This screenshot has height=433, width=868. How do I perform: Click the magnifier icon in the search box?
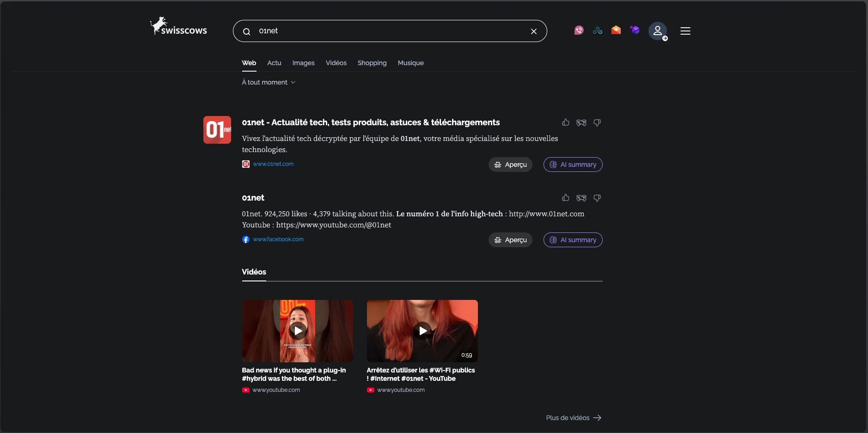[247, 31]
